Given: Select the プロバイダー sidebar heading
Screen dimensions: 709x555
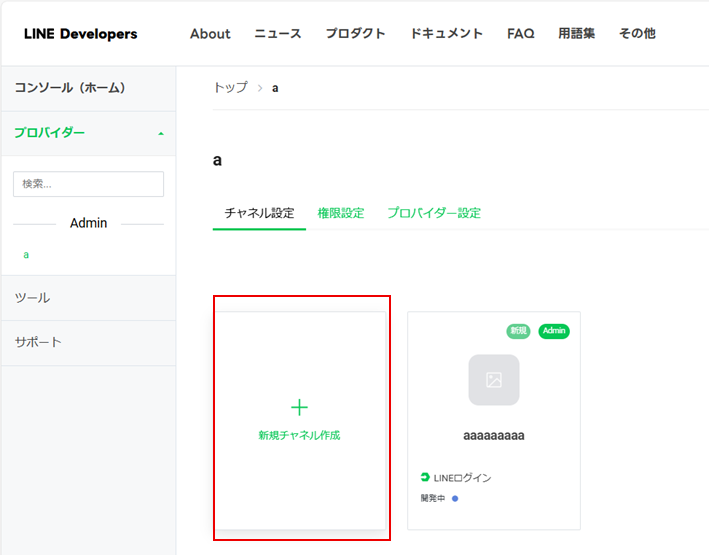Looking at the screenshot, I should [50, 133].
